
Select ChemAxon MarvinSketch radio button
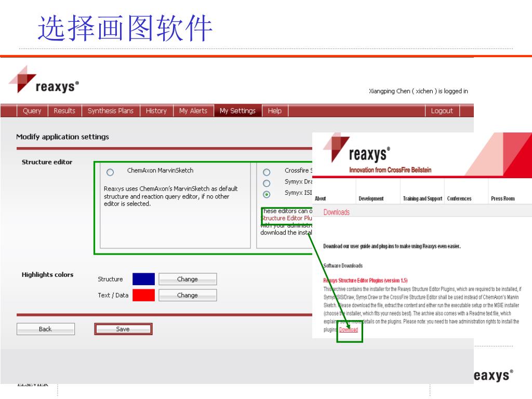(110, 172)
